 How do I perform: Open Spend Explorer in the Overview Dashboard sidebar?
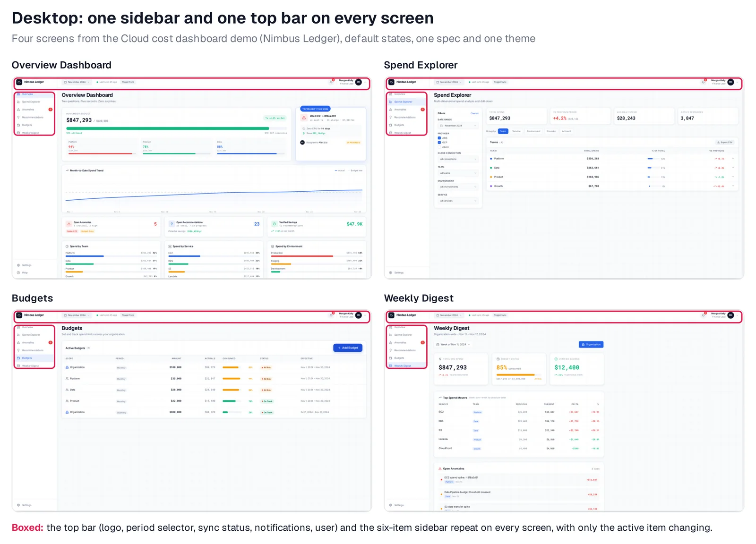[34, 102]
